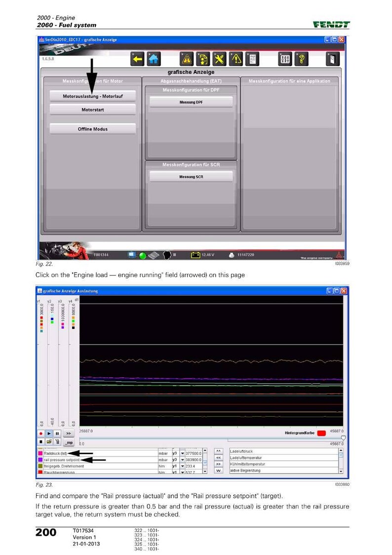Close the grafische Anzeige Auslastung window
392x555 pixels.
(x=344, y=291)
